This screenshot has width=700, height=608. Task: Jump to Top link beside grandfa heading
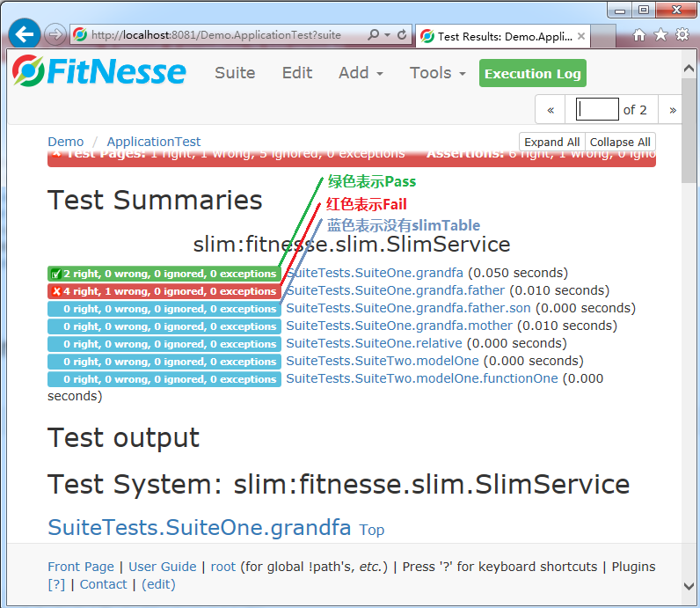click(x=372, y=530)
